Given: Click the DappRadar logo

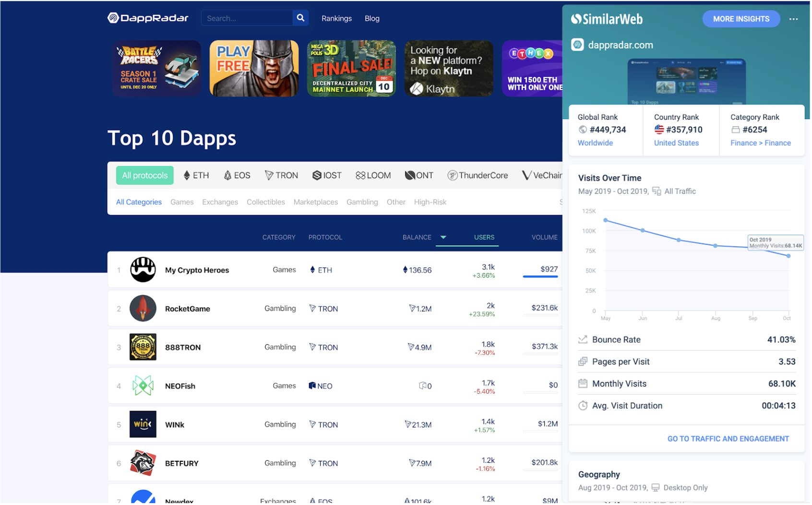Looking at the screenshot, I should pyautogui.click(x=148, y=18).
